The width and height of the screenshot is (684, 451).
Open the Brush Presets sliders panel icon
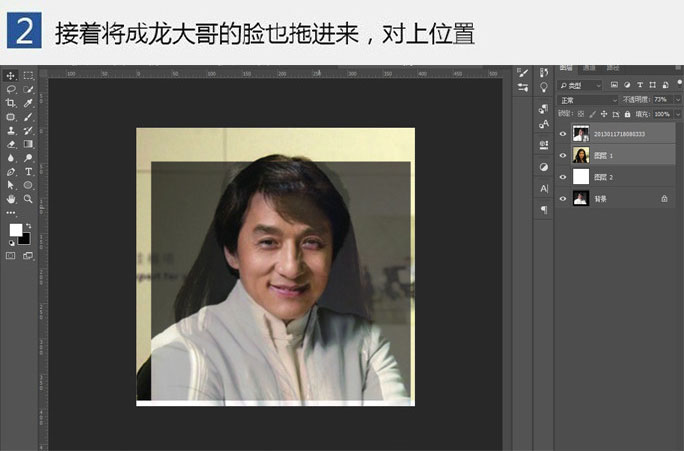[523, 88]
